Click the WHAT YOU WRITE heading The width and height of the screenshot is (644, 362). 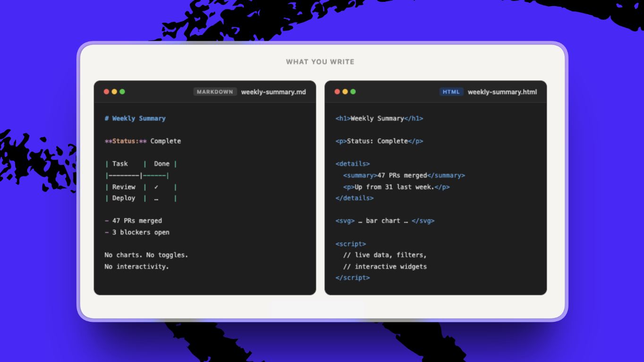tap(320, 62)
